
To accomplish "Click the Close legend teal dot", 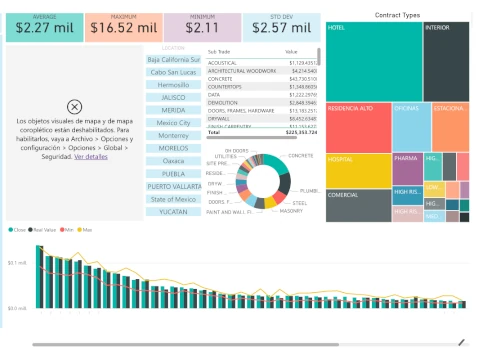I will click(x=11, y=230).
